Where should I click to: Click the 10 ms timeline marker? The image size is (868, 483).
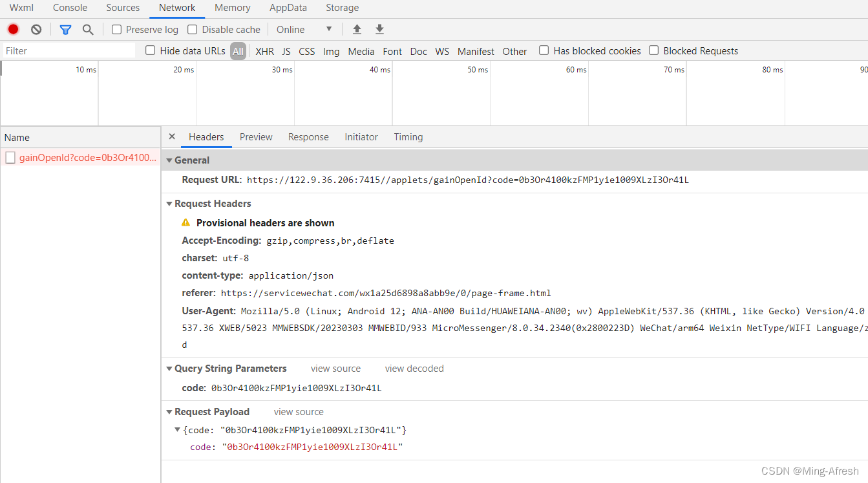[x=86, y=70]
